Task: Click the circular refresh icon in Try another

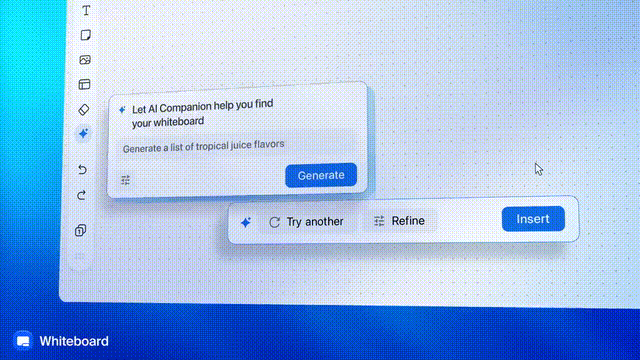Action: click(x=274, y=222)
